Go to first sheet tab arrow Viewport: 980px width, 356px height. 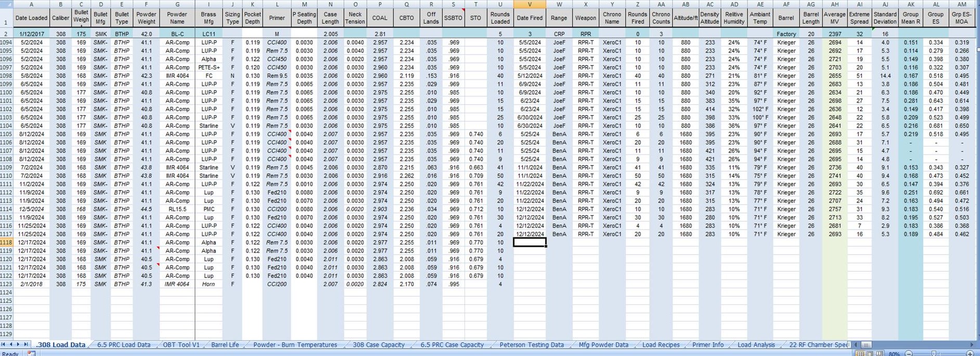pyautogui.click(x=4, y=345)
